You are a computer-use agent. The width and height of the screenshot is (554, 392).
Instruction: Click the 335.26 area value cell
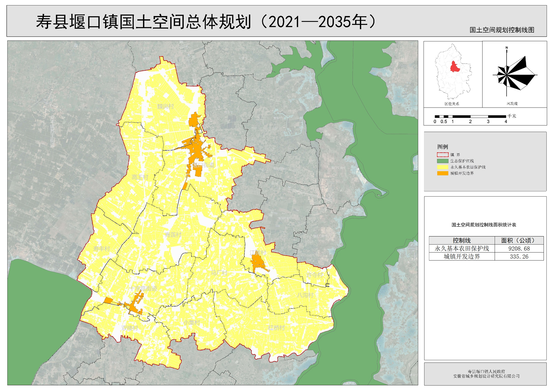(x=519, y=256)
